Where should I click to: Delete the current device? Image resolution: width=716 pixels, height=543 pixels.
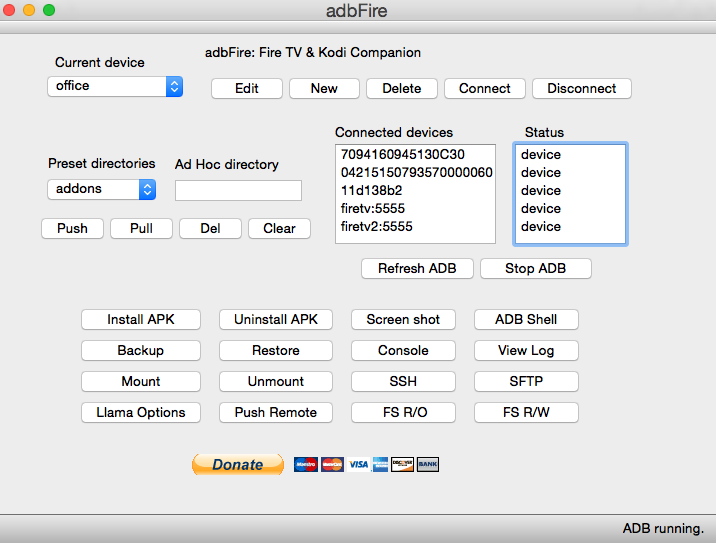point(402,89)
